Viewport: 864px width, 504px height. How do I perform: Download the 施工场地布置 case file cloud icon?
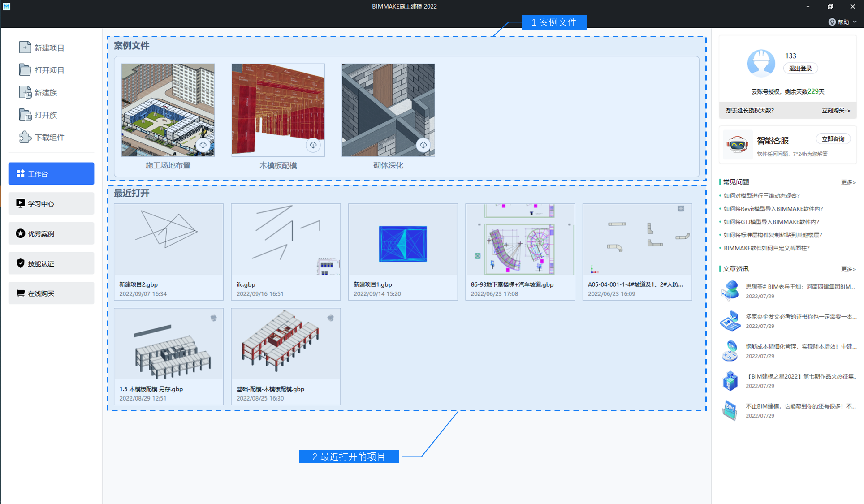point(203,145)
